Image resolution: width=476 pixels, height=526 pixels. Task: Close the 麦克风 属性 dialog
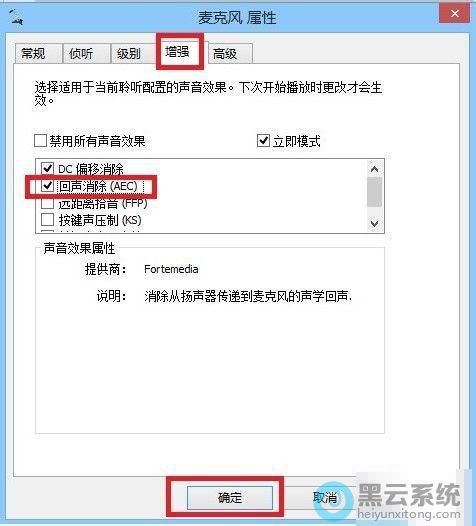tap(455, 13)
